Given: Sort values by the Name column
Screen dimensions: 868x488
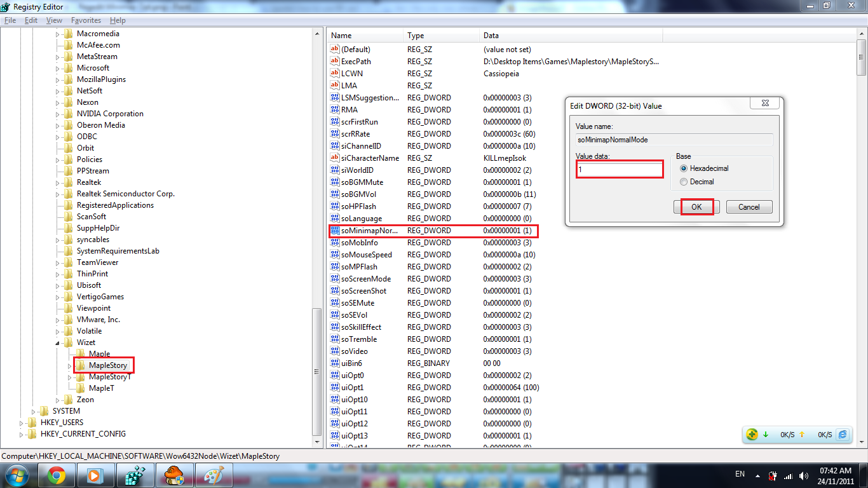Looking at the screenshot, I should (x=365, y=36).
